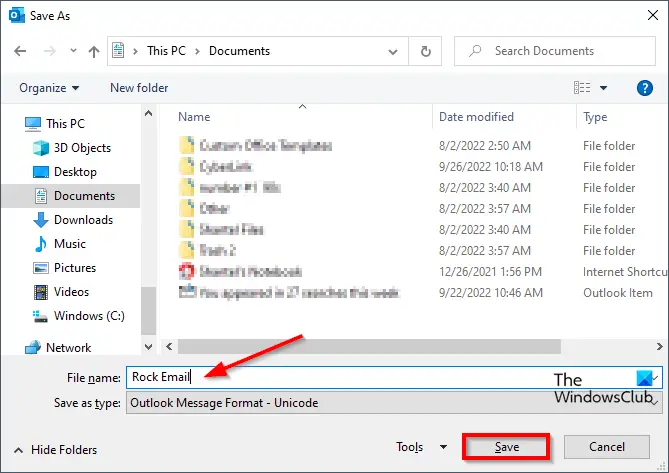Navigate up one folder level

[x=93, y=51]
